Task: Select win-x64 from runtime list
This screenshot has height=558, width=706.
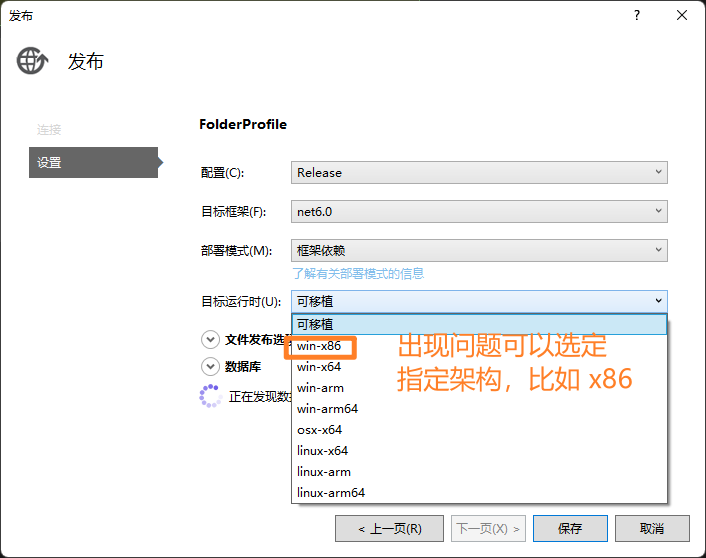Action: (x=319, y=367)
